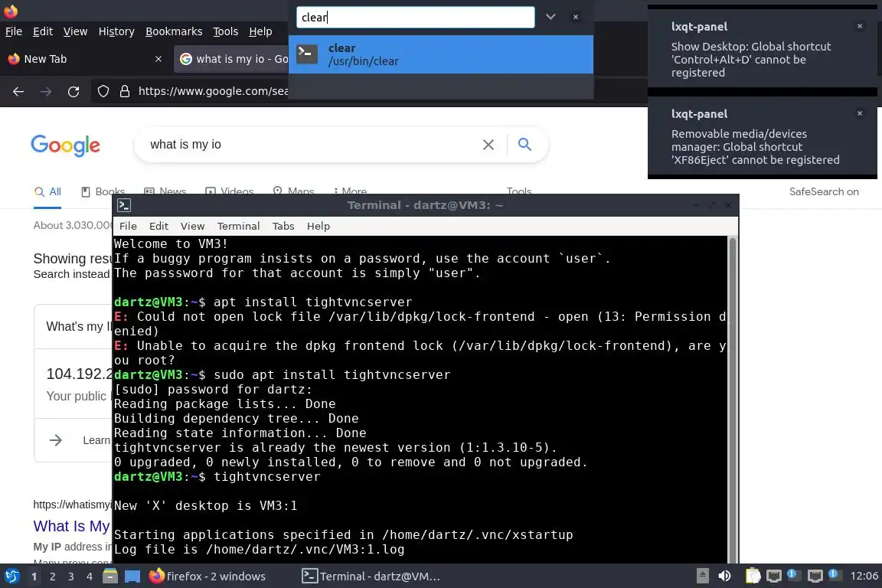Click terminal line "New 'X' desktop is VM3:1"
This screenshot has width=882, height=588.
tap(205, 506)
